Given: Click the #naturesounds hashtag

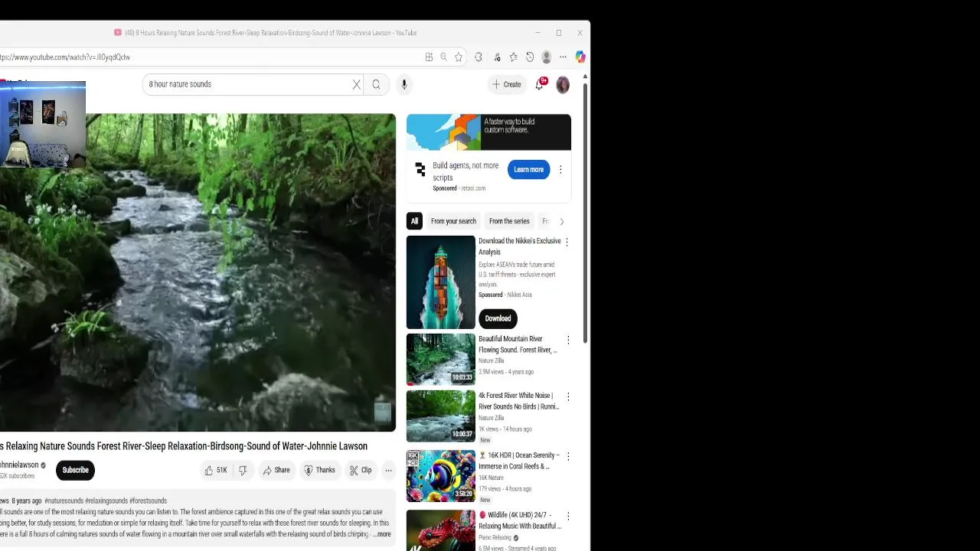Looking at the screenshot, I should click(64, 501).
